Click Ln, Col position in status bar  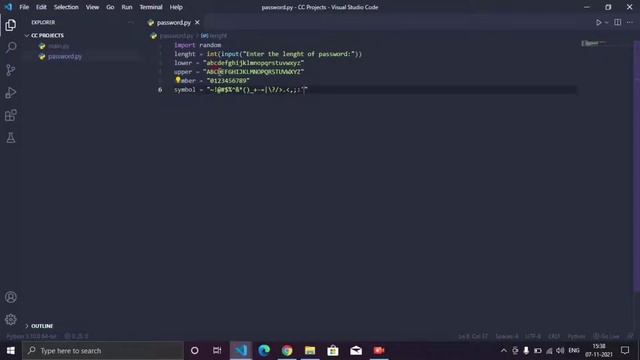(x=473, y=336)
